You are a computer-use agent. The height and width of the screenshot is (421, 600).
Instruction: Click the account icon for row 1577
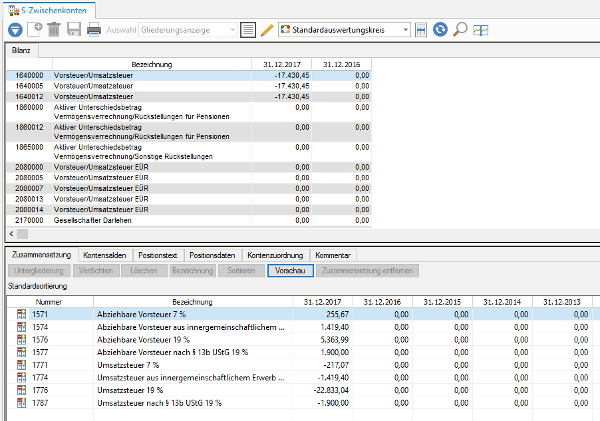coord(21,352)
